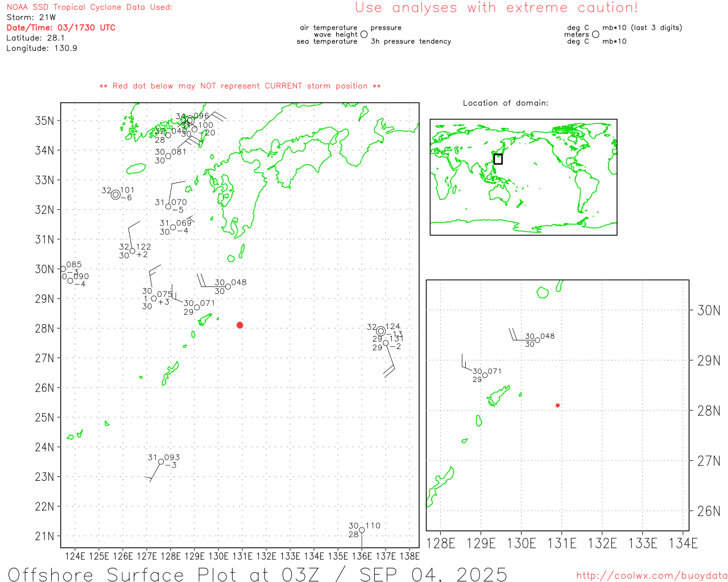
Task: Click the 138E longitude label on main map
Action: [409, 556]
